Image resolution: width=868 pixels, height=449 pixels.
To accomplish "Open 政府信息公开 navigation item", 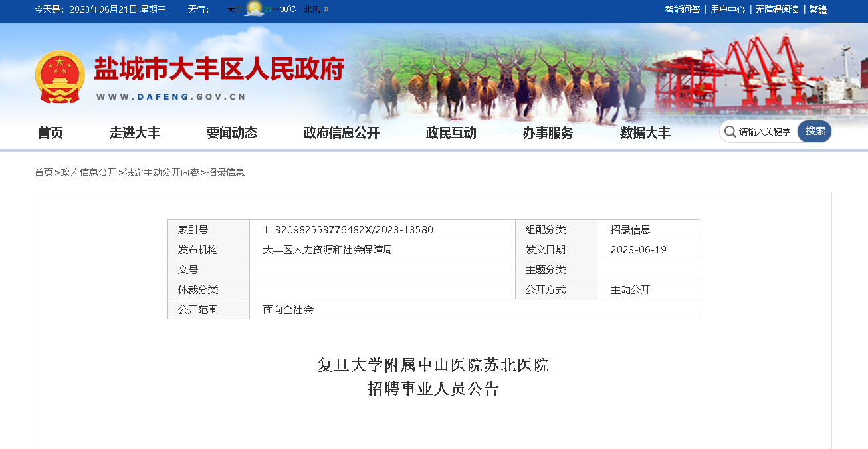I will pos(342,133).
